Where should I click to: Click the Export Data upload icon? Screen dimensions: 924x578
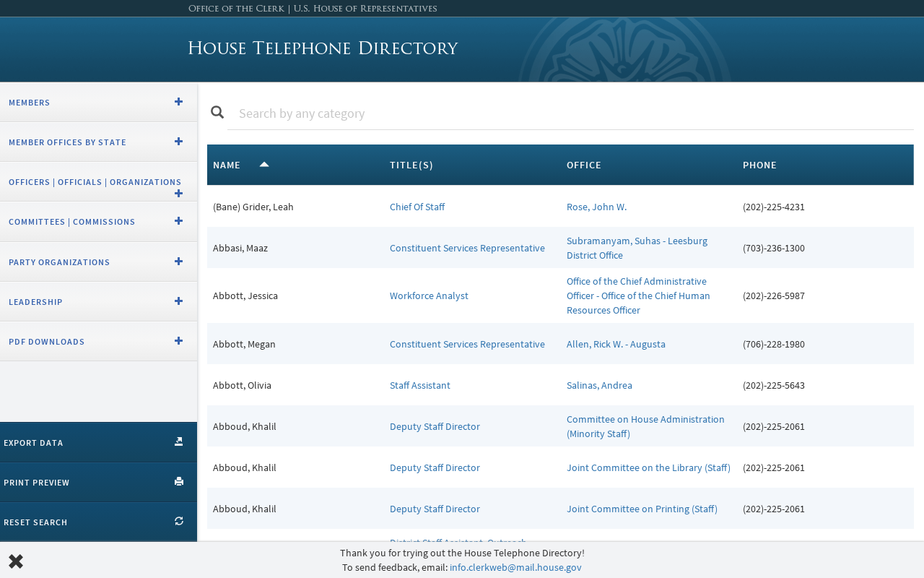[x=179, y=441]
